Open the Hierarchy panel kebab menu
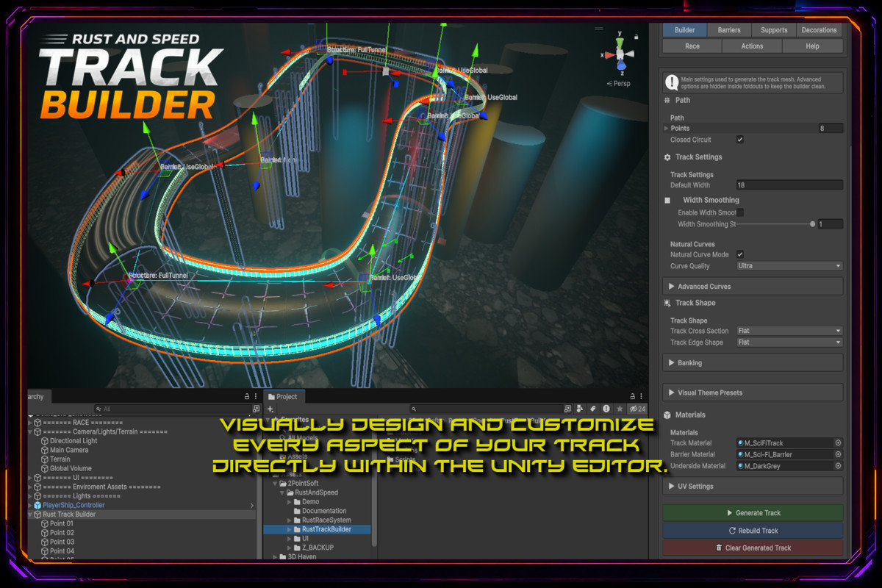Viewport: 882px width, 588px height. [x=256, y=396]
